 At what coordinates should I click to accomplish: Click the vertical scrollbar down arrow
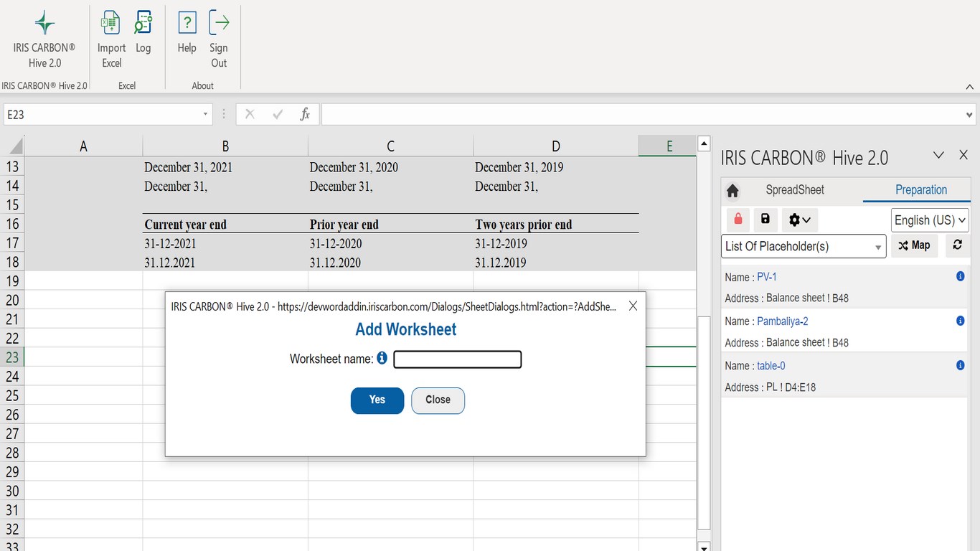coord(704,547)
